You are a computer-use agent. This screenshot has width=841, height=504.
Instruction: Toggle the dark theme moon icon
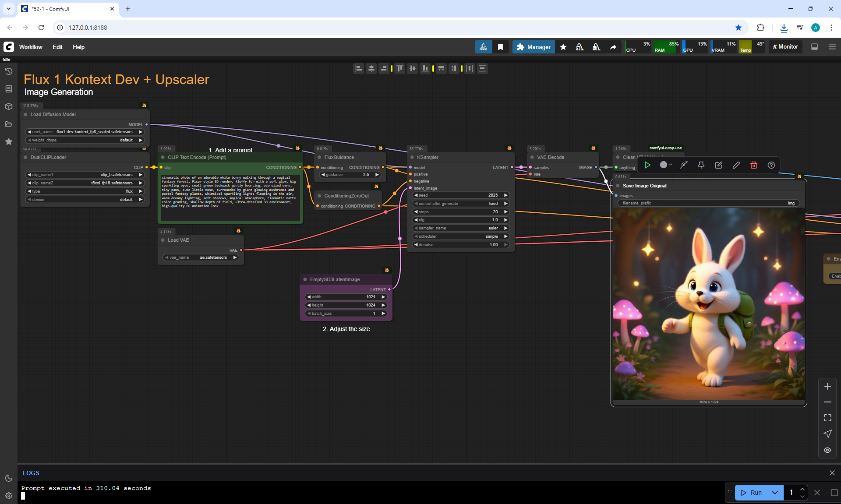coord(8,478)
